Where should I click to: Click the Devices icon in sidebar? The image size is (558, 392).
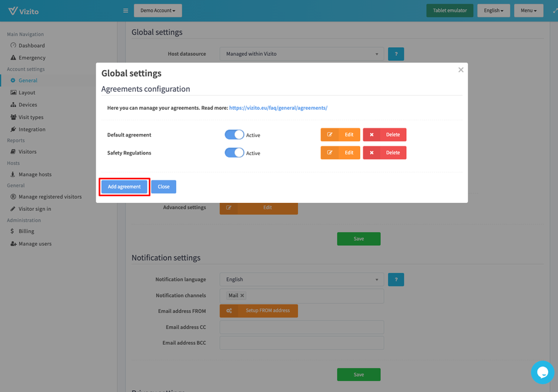14,105
